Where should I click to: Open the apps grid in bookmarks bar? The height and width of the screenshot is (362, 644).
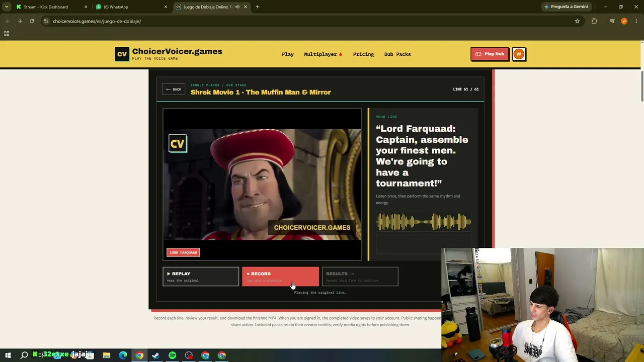click(7, 34)
